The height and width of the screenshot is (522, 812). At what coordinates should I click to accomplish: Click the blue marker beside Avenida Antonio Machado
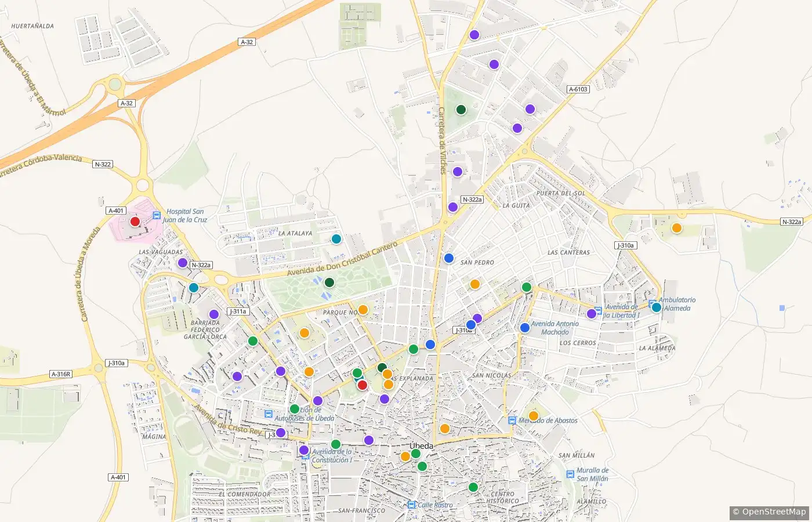point(525,328)
